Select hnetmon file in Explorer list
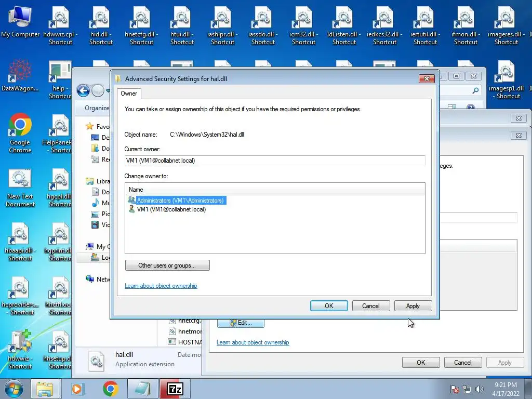This screenshot has width=532, height=399. click(185, 331)
